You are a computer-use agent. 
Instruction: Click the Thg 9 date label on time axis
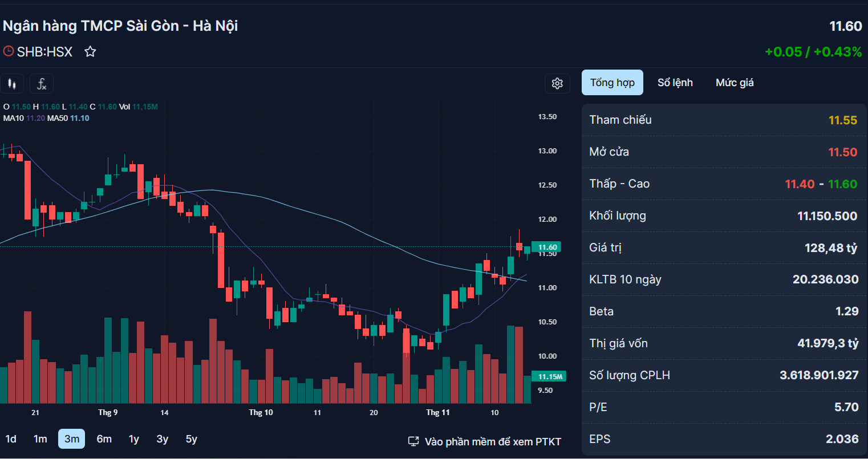pyautogui.click(x=108, y=412)
